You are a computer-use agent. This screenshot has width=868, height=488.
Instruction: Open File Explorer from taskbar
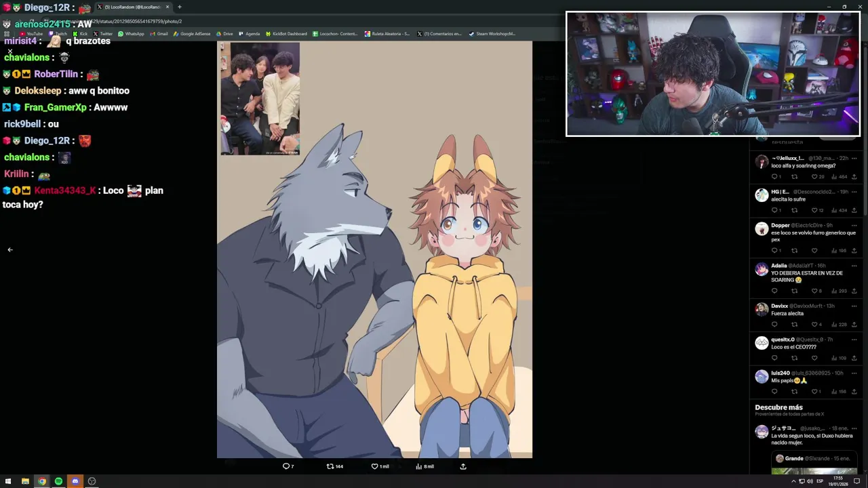(25, 481)
